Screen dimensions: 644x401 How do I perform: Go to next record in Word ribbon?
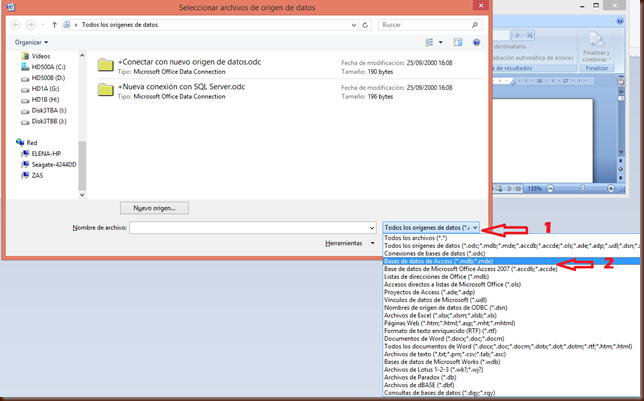pos(518,35)
